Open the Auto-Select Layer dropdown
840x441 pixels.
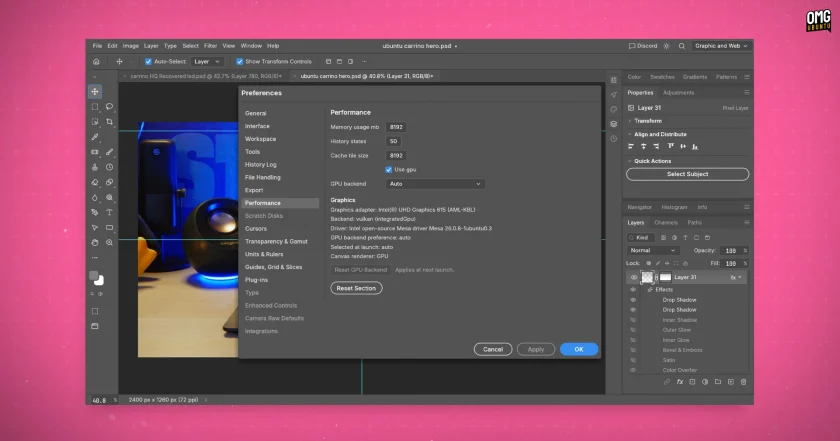coord(207,62)
